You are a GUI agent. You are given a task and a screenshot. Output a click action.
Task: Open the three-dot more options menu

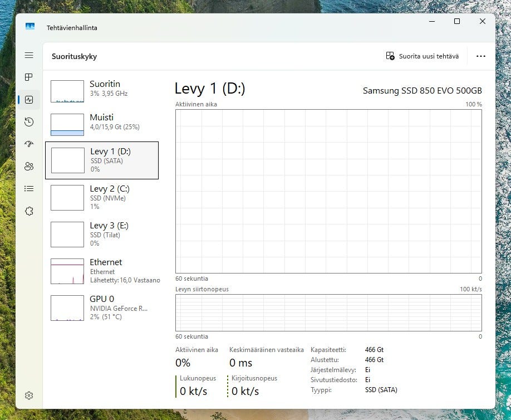[481, 56]
